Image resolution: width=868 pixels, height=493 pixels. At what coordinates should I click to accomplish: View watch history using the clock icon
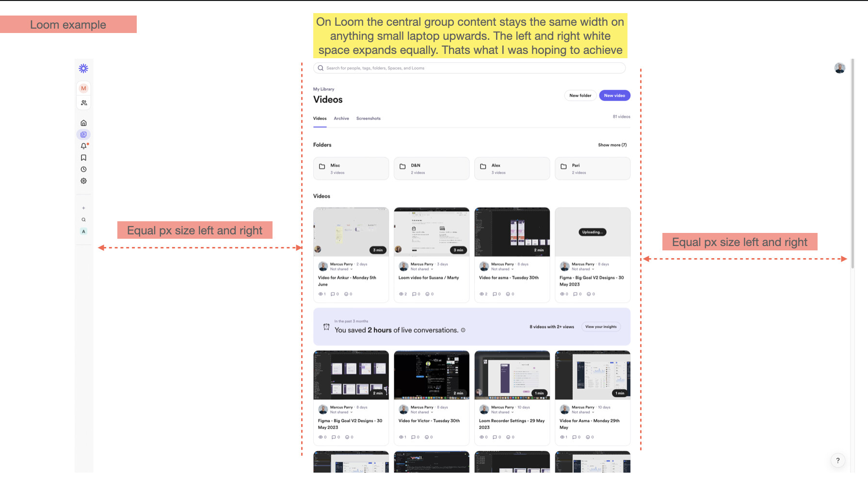coord(83,169)
